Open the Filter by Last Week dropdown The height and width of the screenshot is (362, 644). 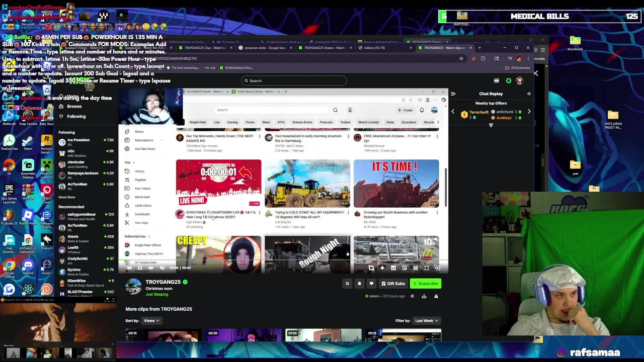click(427, 321)
